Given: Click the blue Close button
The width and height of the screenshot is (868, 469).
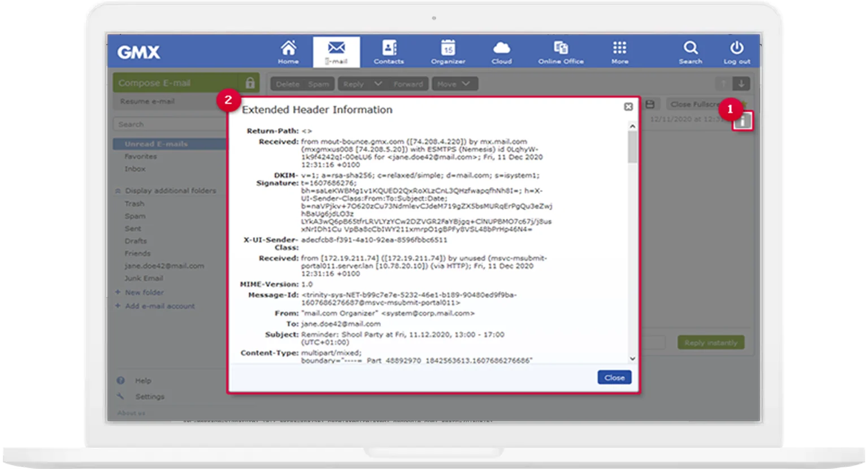Looking at the screenshot, I should pos(614,377).
